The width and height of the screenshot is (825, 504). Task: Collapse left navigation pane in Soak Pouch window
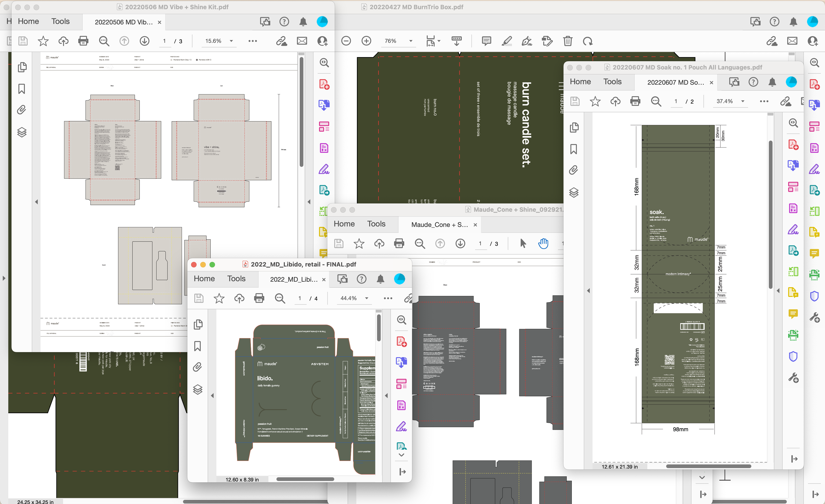588,290
